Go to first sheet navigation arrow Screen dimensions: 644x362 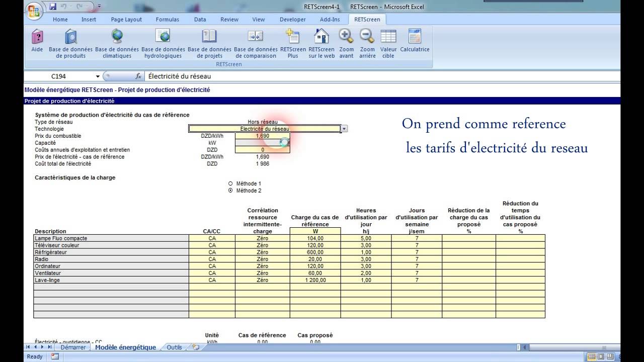click(28, 347)
